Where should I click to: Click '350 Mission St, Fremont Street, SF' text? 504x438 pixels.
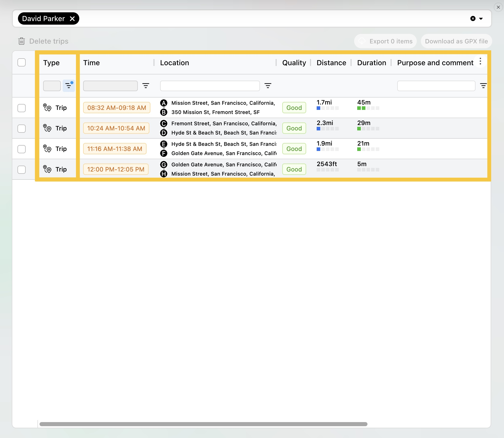point(216,112)
